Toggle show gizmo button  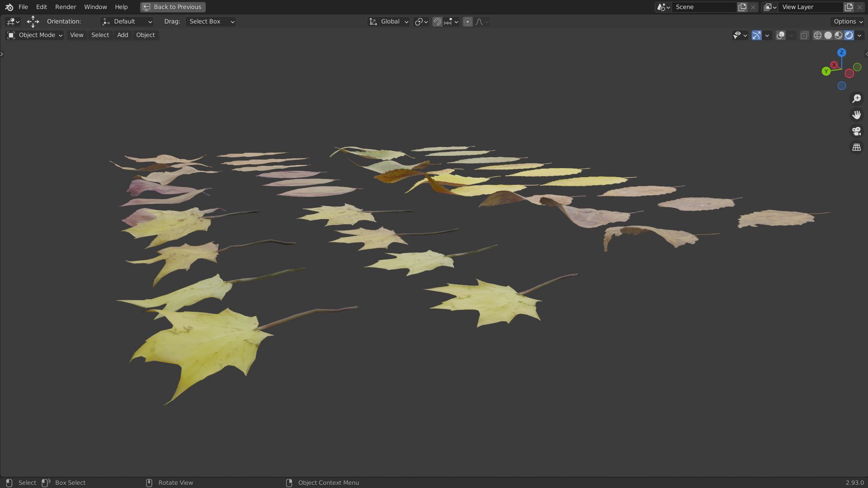pyautogui.click(x=756, y=35)
